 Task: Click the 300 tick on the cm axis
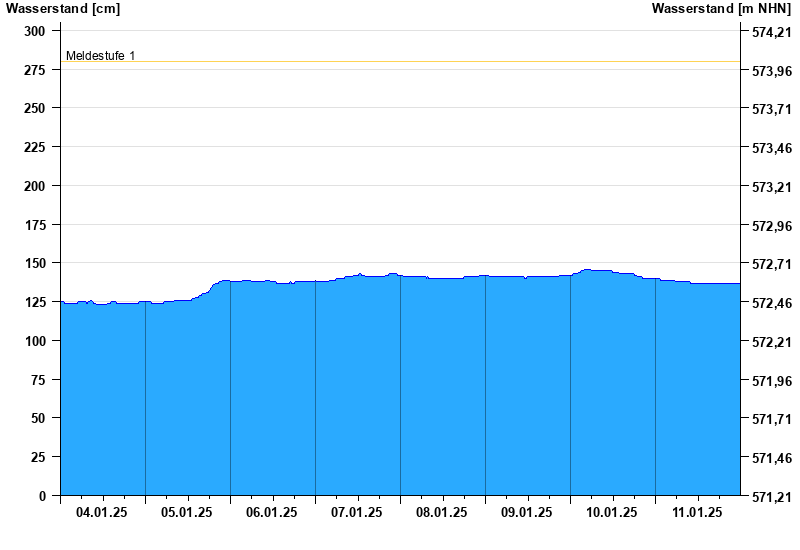(x=35, y=31)
